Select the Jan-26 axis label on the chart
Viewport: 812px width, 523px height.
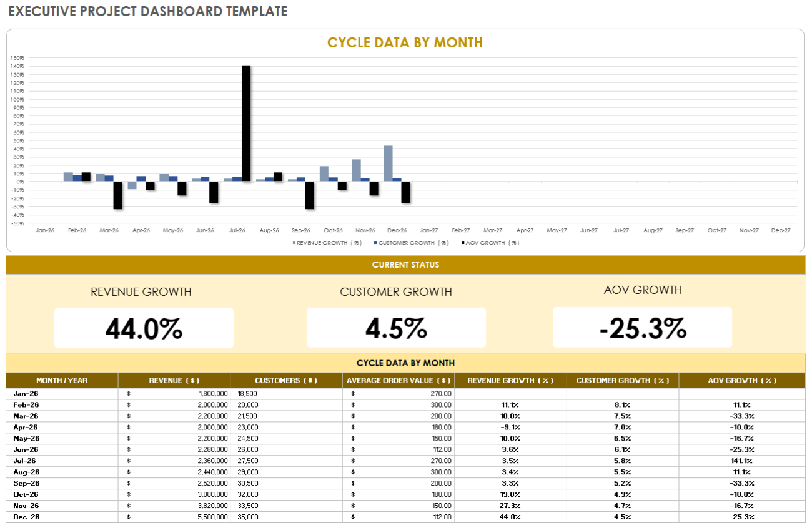tap(46, 230)
